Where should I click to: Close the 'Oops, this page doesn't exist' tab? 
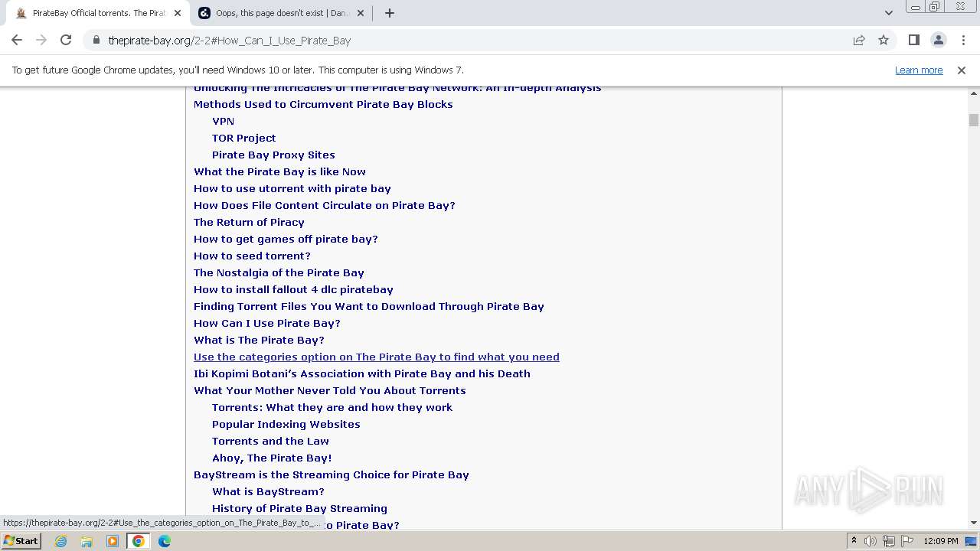[x=361, y=13]
